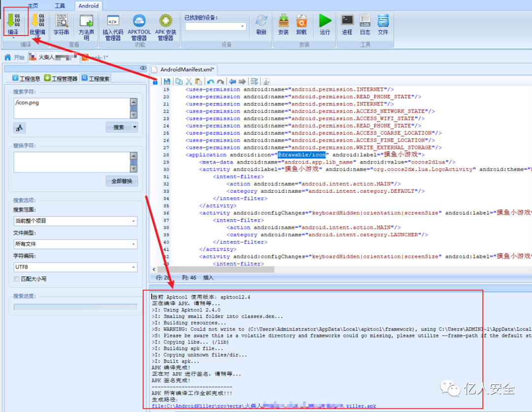Click the 替换字符 input field
532x412 pixels.
(x=72, y=162)
